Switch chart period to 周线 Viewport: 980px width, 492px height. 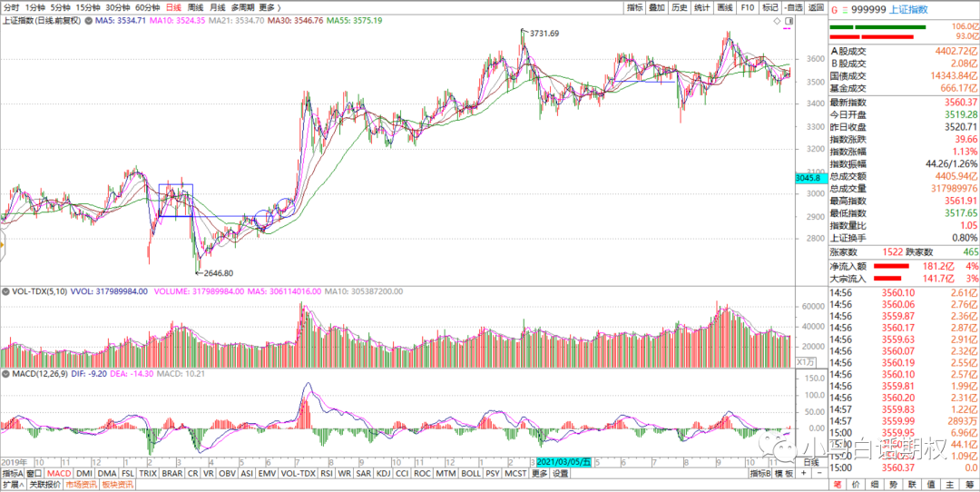194,7
